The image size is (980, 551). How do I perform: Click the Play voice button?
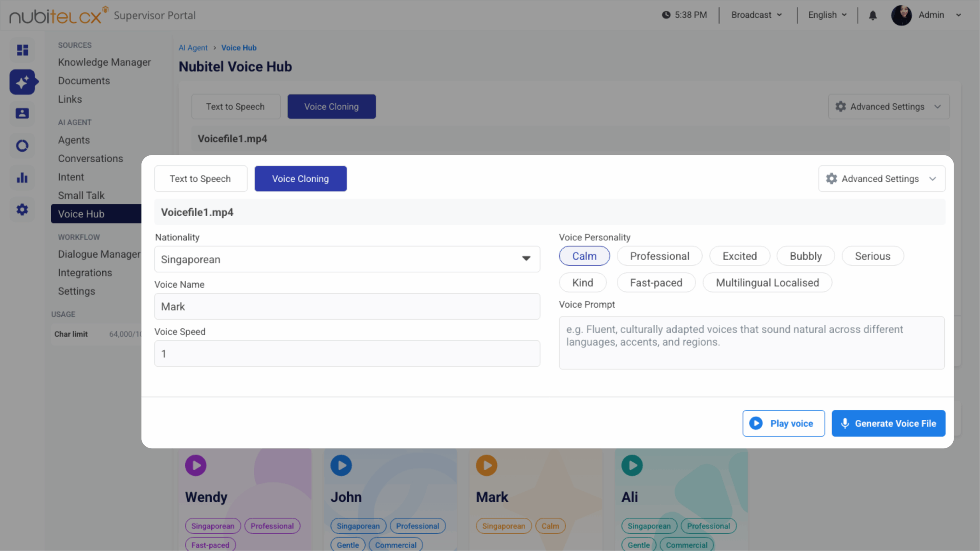(784, 423)
